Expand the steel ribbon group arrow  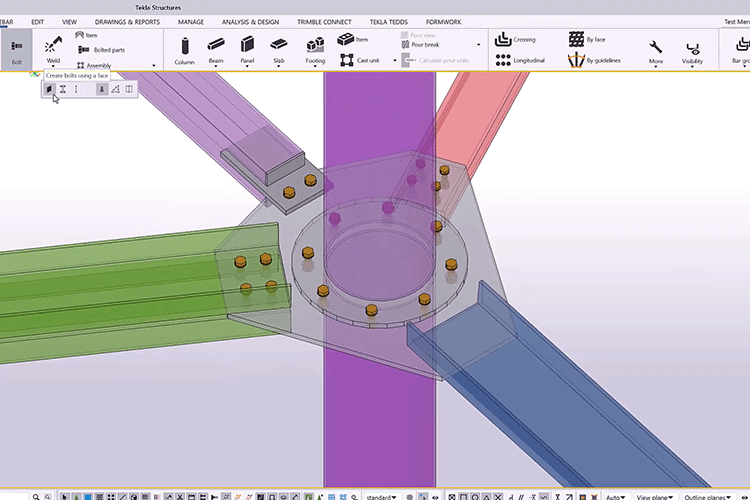coord(154,66)
